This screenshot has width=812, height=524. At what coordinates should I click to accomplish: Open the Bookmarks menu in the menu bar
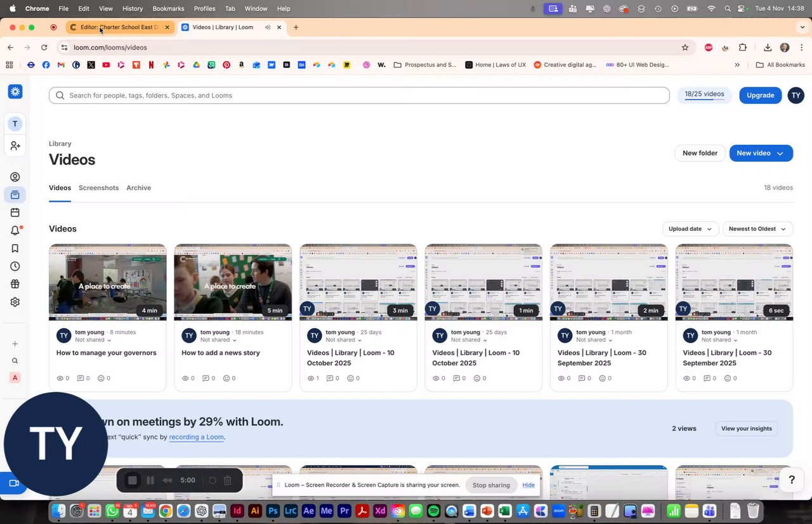168,8
